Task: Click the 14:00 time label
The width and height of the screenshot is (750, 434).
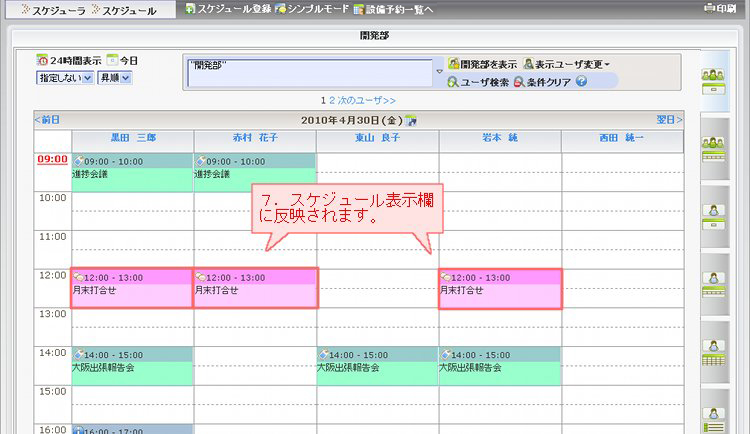Action: click(x=53, y=353)
